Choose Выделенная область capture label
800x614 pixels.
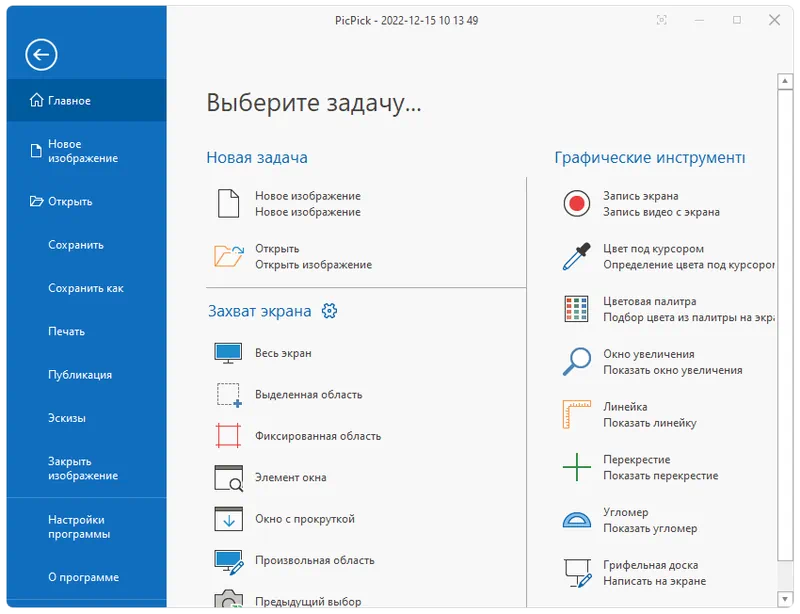309,395
